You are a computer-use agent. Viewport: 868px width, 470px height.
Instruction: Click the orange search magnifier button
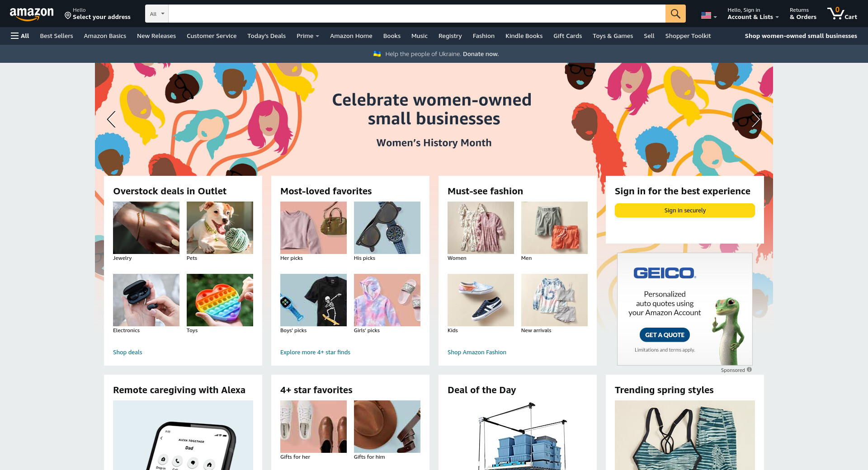[x=675, y=14]
